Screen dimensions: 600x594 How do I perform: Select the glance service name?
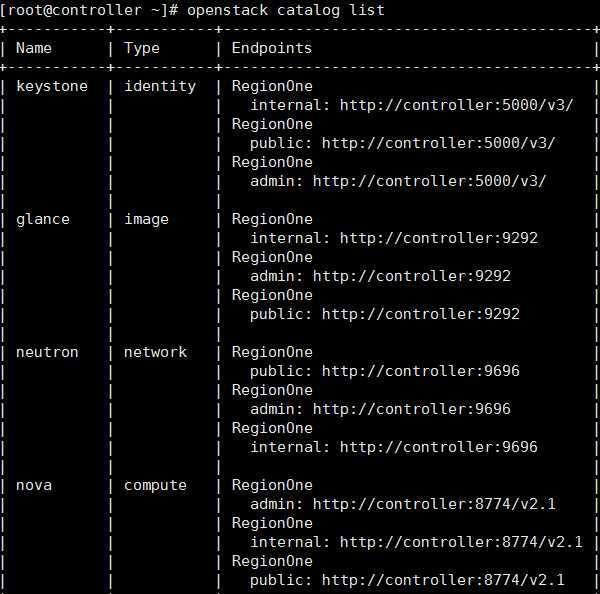[43, 219]
